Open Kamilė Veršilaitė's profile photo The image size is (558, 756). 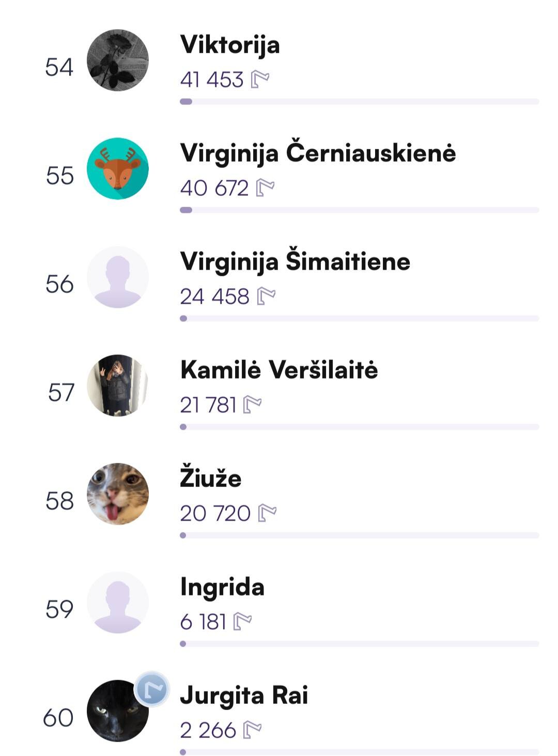tap(118, 385)
